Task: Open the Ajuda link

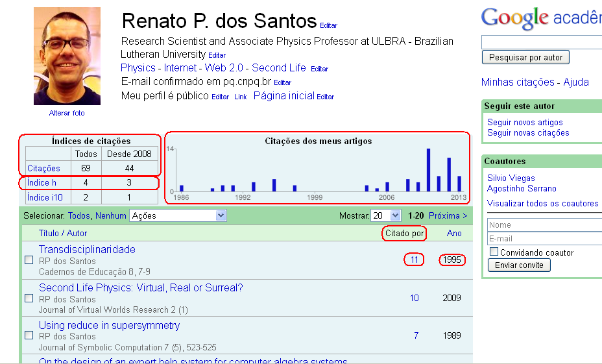Action: (x=576, y=82)
